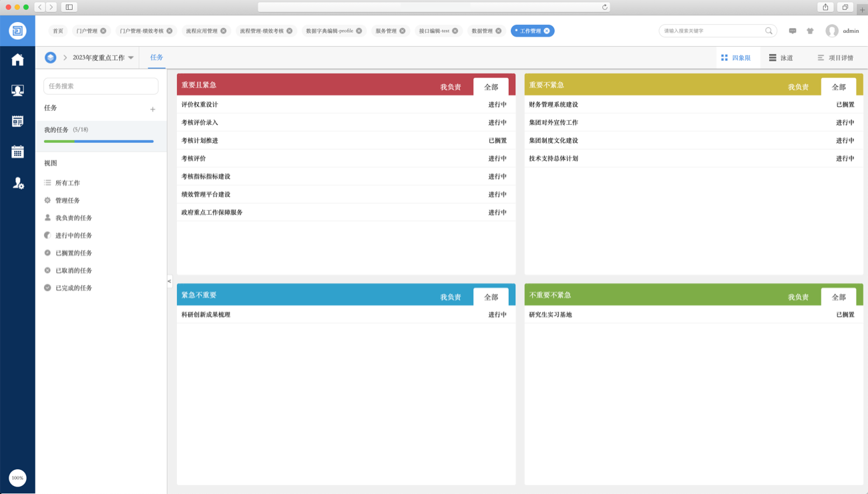This screenshot has height=494, width=868.
Task: Click the plus icon to add 任务
Action: [153, 109]
